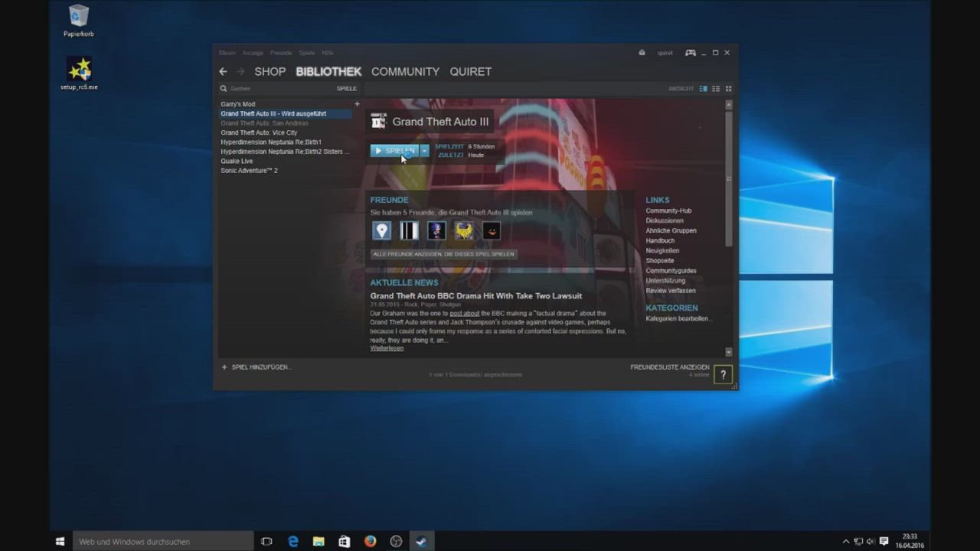The image size is (980, 551).
Task: Open the Freunde menu
Action: pyautogui.click(x=280, y=53)
